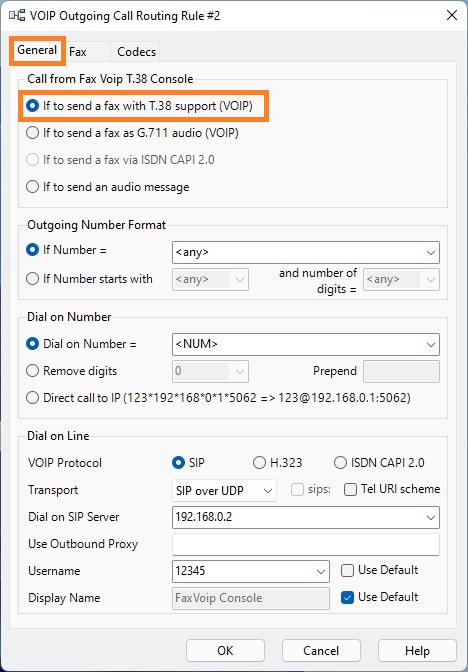This screenshot has width=468, height=672.
Task: Open the Codecs tab
Action: 136,52
